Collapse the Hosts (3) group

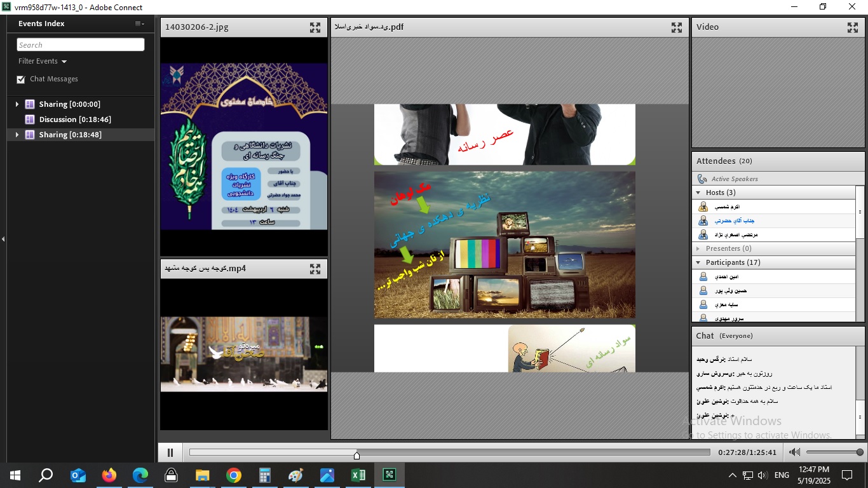click(x=698, y=193)
